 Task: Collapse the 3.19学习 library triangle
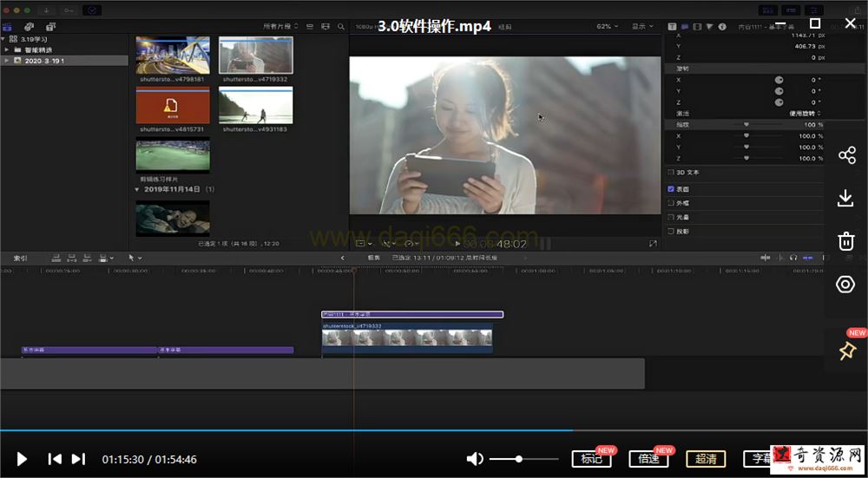coord(3,39)
